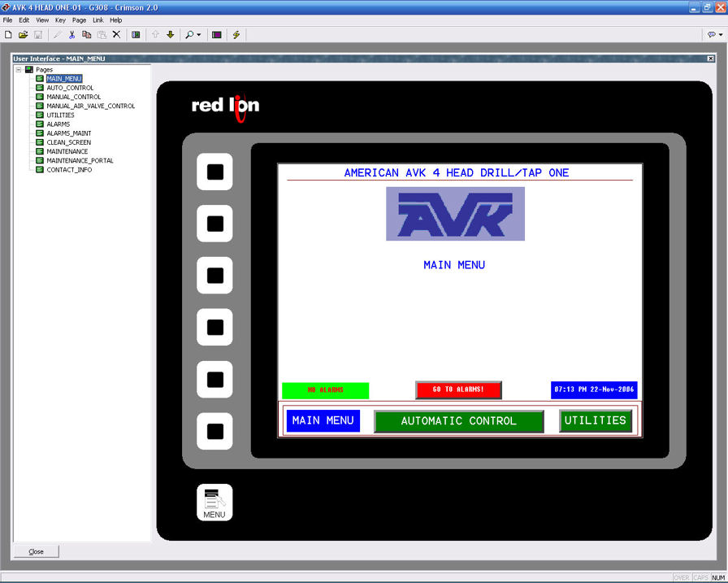Open a database using the folder icon

(x=24, y=35)
